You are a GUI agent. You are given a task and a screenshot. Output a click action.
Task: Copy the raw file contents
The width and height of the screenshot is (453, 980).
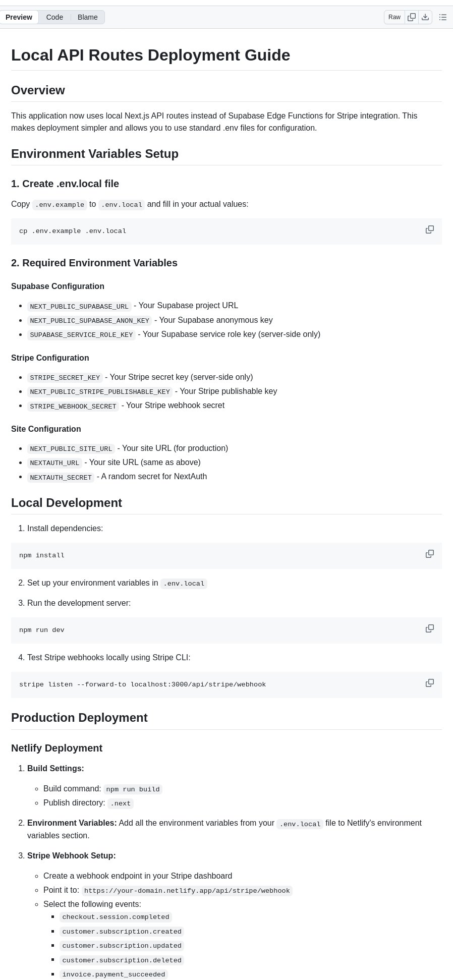412,17
